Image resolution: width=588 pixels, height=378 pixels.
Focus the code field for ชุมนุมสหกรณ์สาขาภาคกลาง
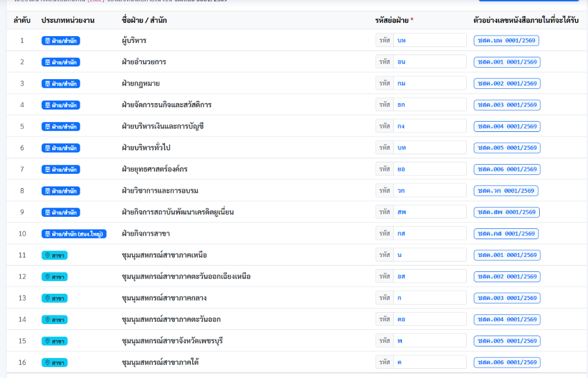point(430,298)
